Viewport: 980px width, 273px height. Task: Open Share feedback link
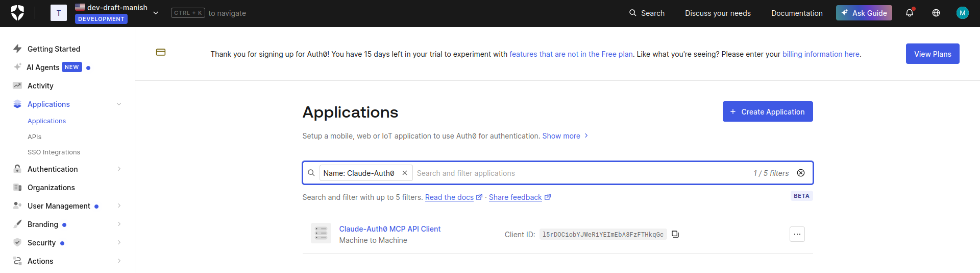point(520,197)
